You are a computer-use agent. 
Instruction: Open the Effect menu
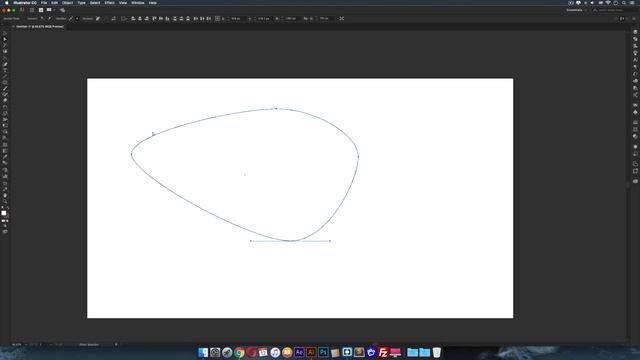(109, 3)
